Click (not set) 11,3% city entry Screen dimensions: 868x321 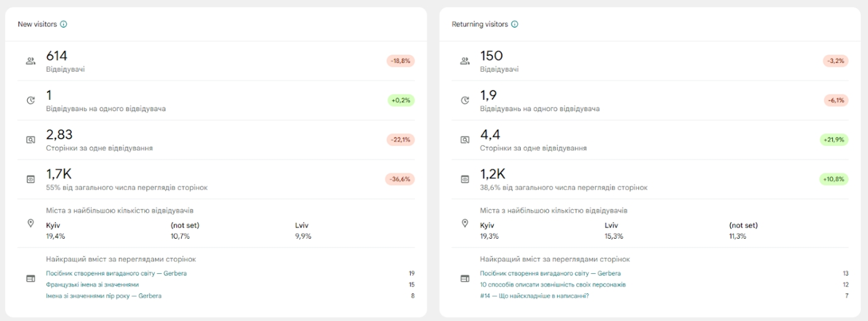[743, 231]
